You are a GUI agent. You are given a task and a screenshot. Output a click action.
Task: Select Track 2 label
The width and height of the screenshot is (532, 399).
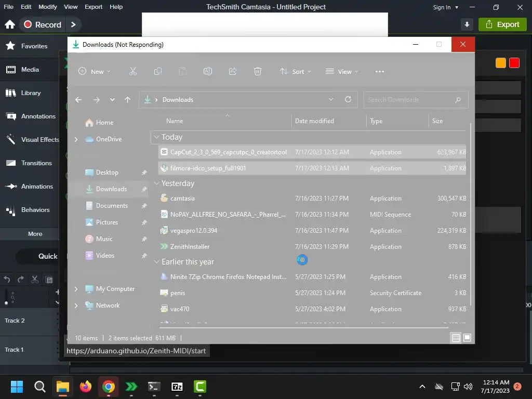(15, 321)
